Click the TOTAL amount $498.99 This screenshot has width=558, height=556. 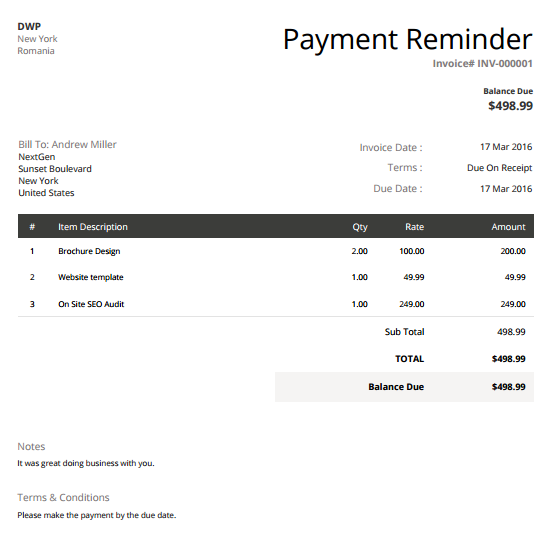tap(509, 359)
